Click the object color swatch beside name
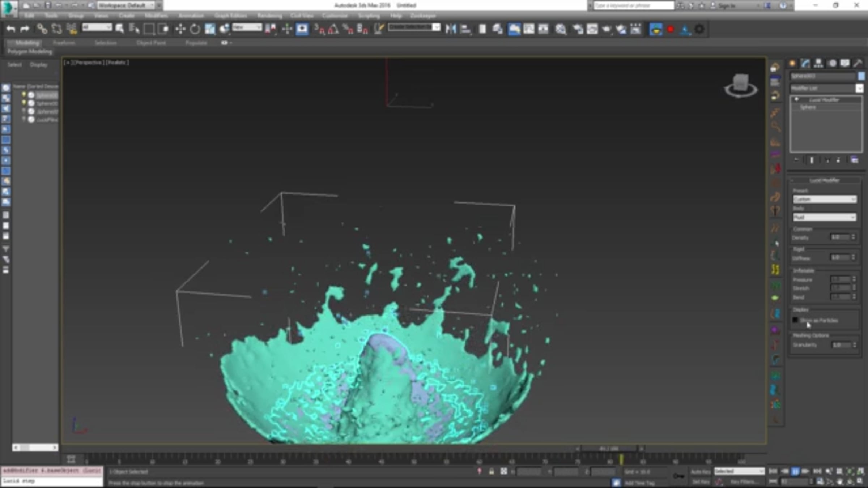The image size is (868, 488). [861, 76]
